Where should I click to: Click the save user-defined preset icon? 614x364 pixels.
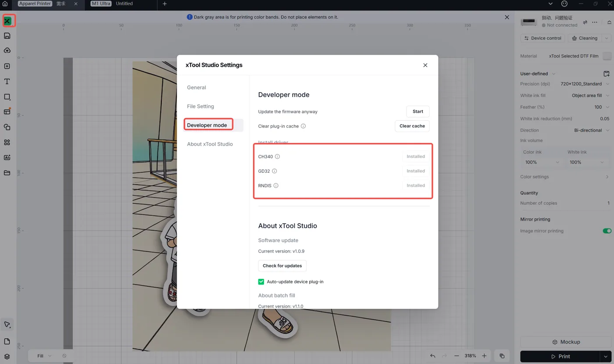607,74
